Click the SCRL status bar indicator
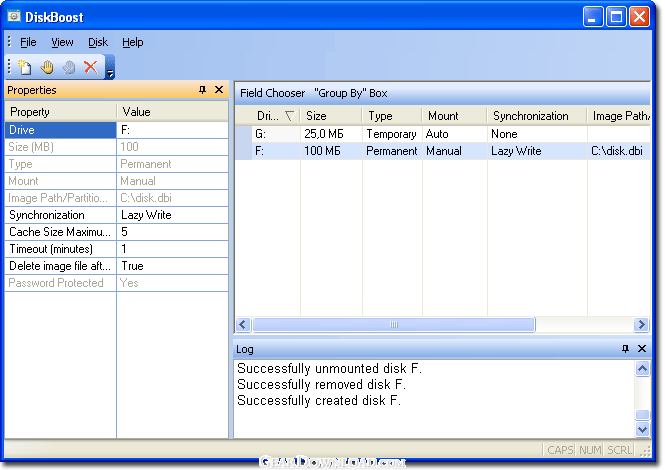Screen dimensions: 665x470 point(620,450)
